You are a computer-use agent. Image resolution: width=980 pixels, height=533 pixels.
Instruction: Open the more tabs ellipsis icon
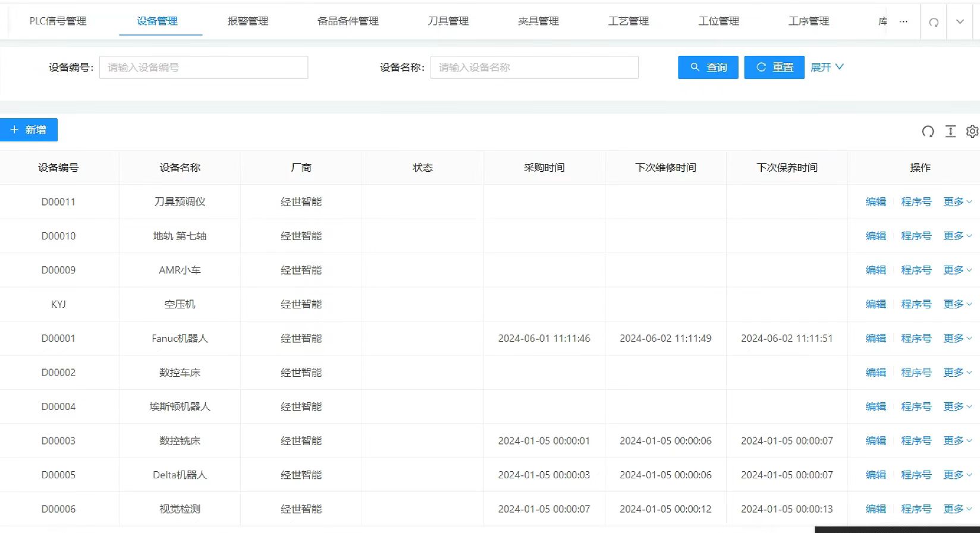[x=903, y=21]
